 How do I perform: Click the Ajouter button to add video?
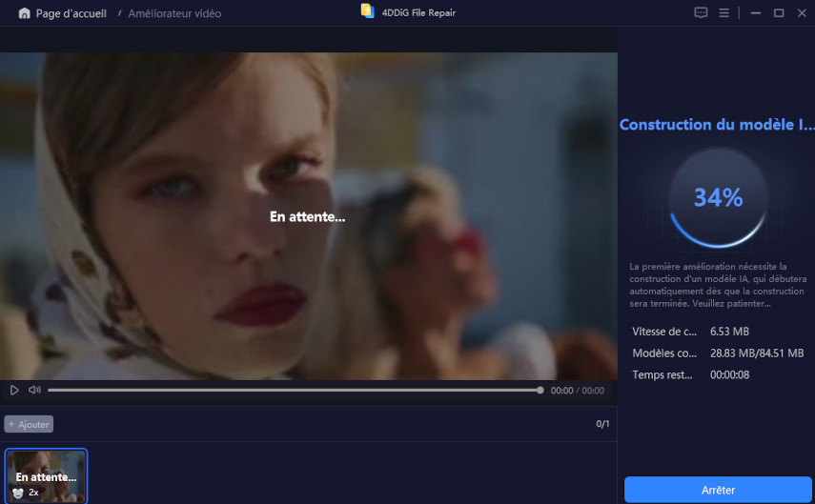(x=29, y=424)
